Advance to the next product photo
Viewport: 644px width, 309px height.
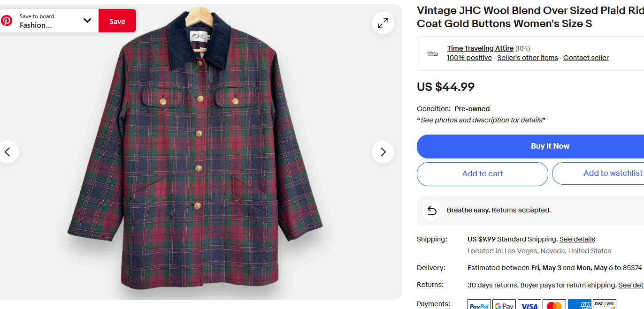point(383,152)
